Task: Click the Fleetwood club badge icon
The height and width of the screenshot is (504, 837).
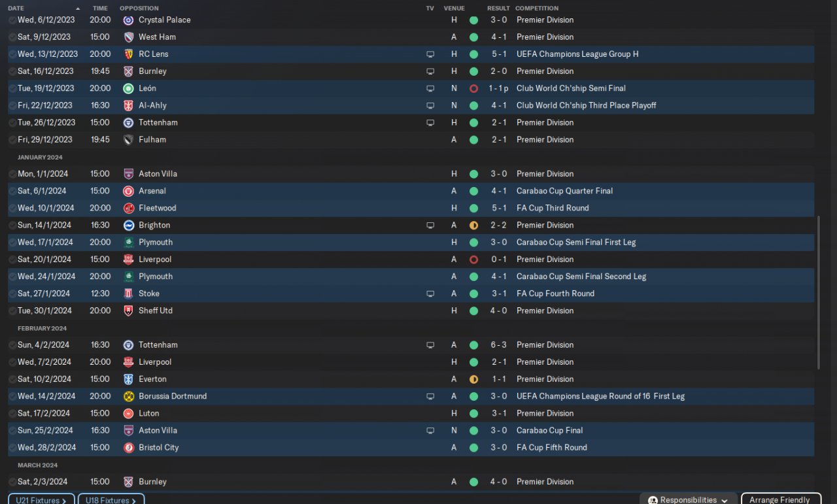Action: (x=128, y=208)
